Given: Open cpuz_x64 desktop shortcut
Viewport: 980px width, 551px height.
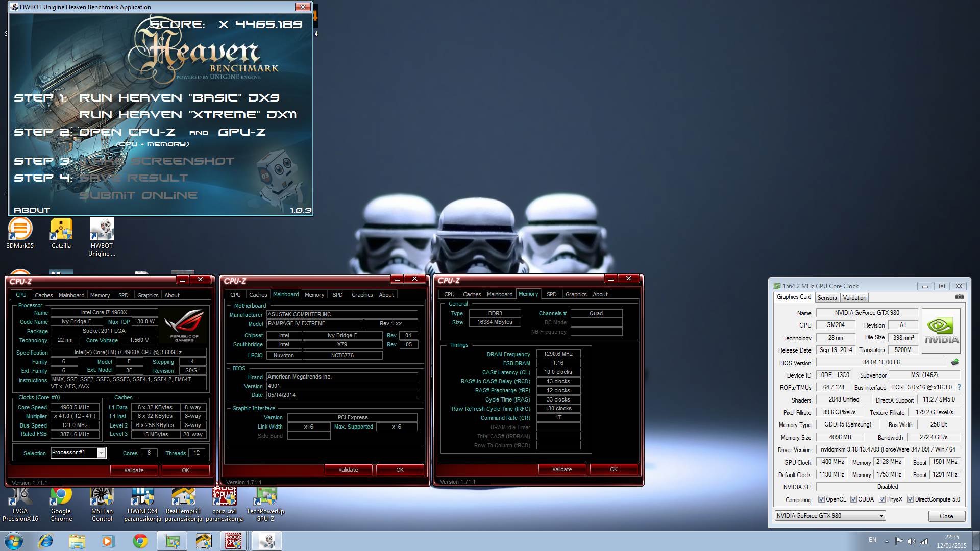Looking at the screenshot, I should [x=225, y=505].
